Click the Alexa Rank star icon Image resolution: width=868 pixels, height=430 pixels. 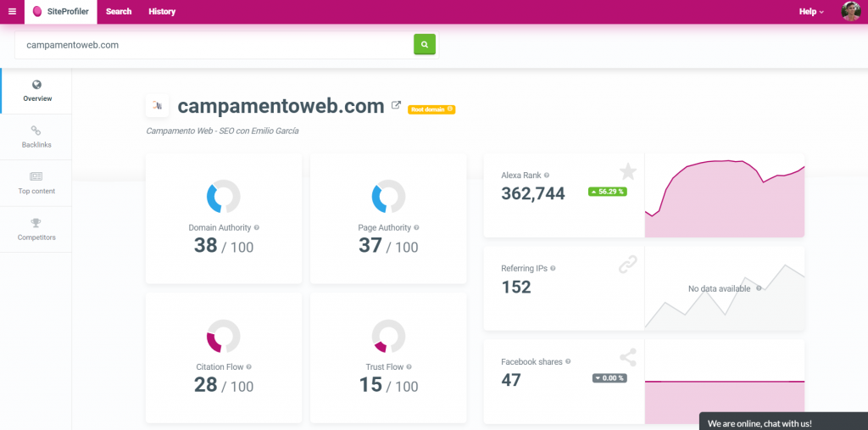tap(628, 172)
